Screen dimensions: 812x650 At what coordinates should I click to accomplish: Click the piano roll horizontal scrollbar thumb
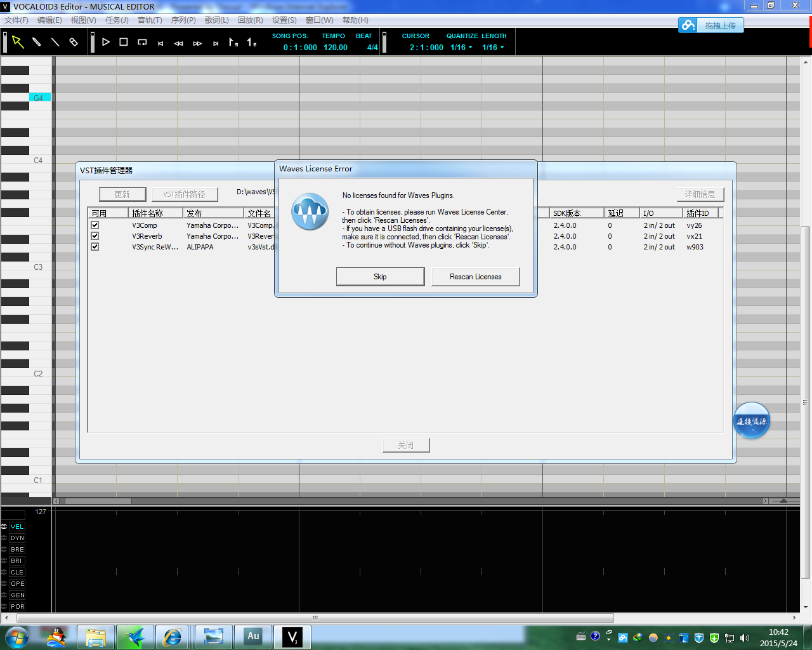pos(98,501)
